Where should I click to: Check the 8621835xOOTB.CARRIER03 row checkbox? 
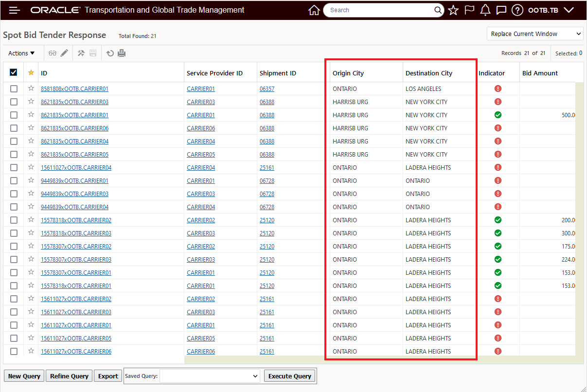[x=14, y=102]
